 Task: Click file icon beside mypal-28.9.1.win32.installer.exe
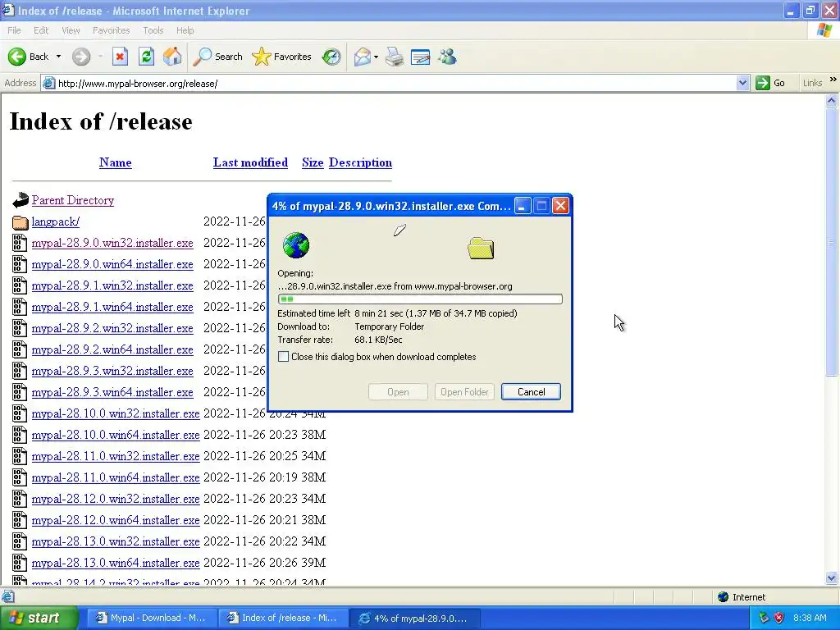coord(20,285)
